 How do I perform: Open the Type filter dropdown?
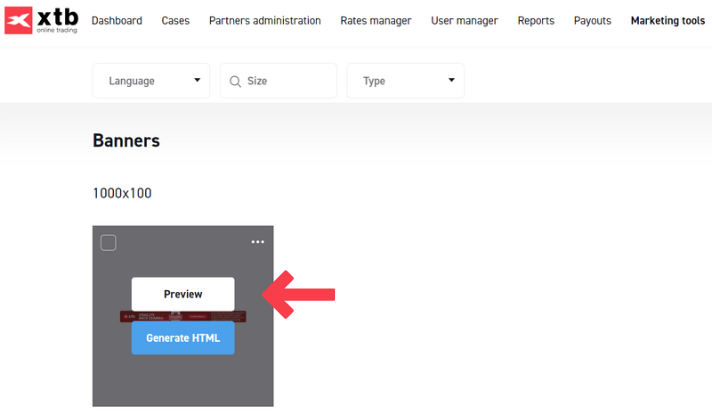pyautogui.click(x=405, y=81)
